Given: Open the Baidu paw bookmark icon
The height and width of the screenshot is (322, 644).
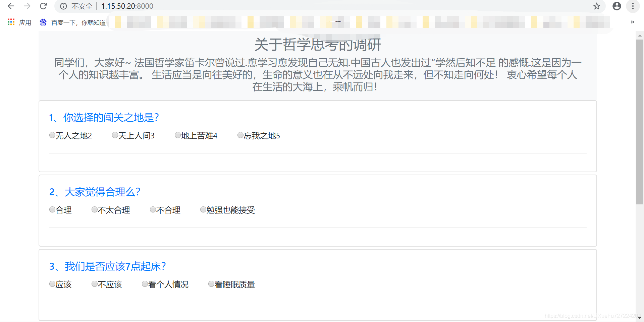Looking at the screenshot, I should [43, 22].
